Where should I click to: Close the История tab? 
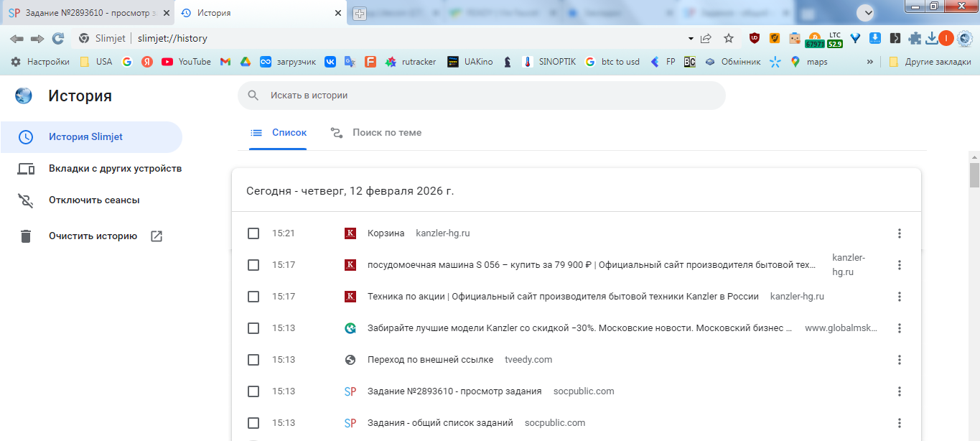pyautogui.click(x=338, y=13)
